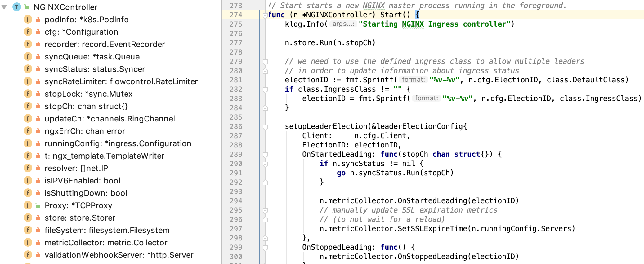
Task: Collapse the NGINXController tree node
Action: point(4,7)
